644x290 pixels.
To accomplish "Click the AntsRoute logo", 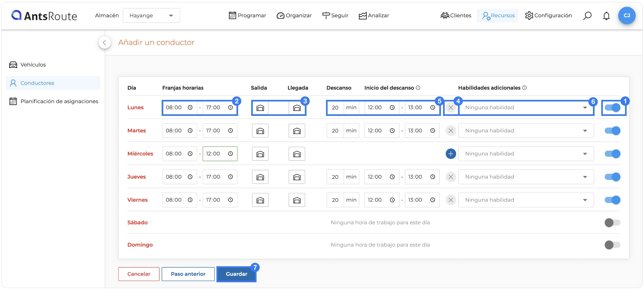I will (44, 16).
